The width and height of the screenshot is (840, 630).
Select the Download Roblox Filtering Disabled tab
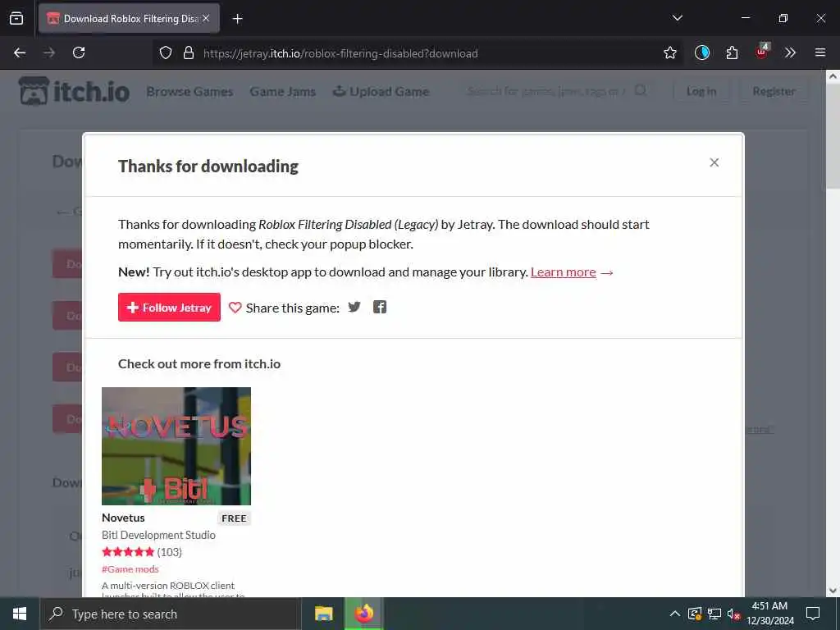[129, 19]
